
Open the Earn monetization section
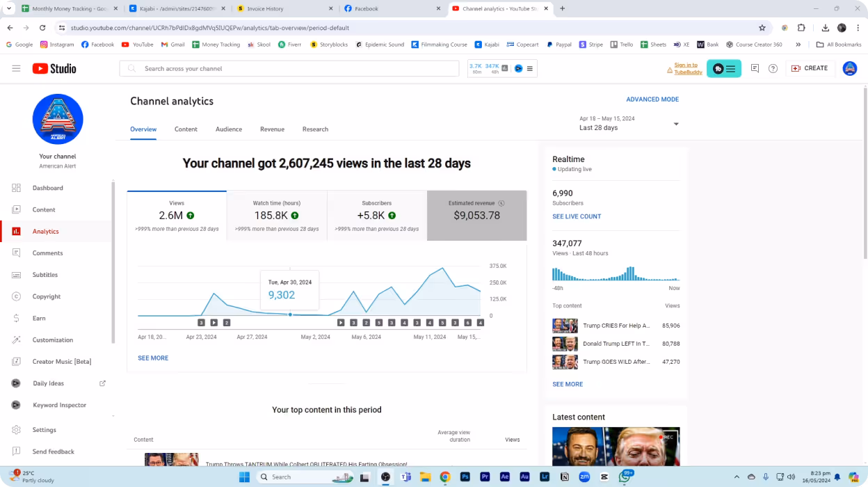coord(39,318)
